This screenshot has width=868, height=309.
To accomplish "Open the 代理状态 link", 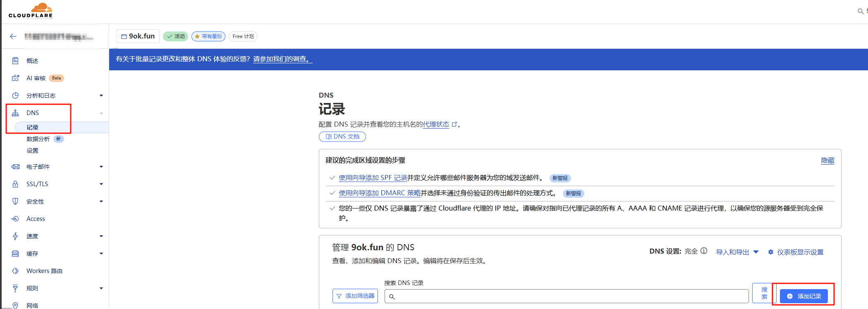I will pyautogui.click(x=436, y=124).
